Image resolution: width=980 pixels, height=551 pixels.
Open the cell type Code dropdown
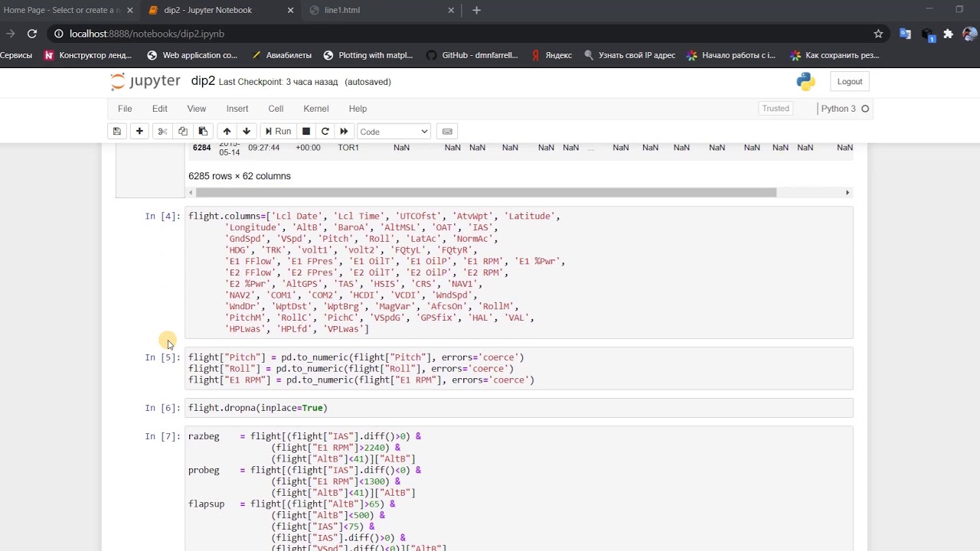pos(394,132)
